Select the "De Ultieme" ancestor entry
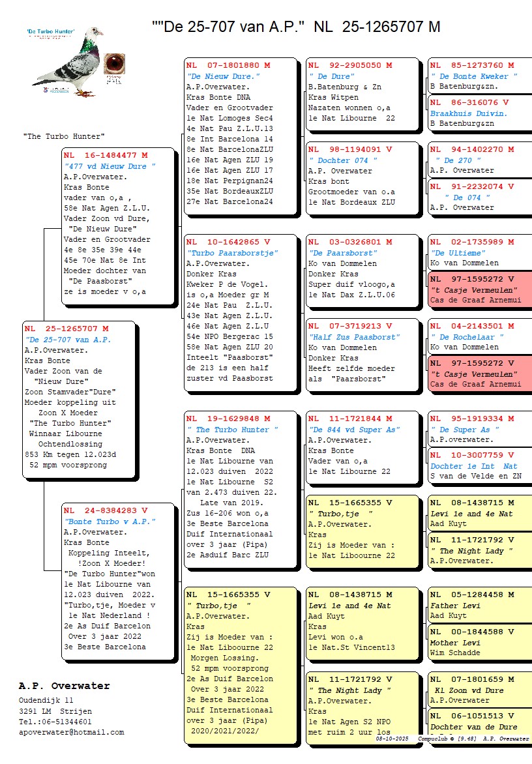This screenshot has width=532, height=764. 479,252
